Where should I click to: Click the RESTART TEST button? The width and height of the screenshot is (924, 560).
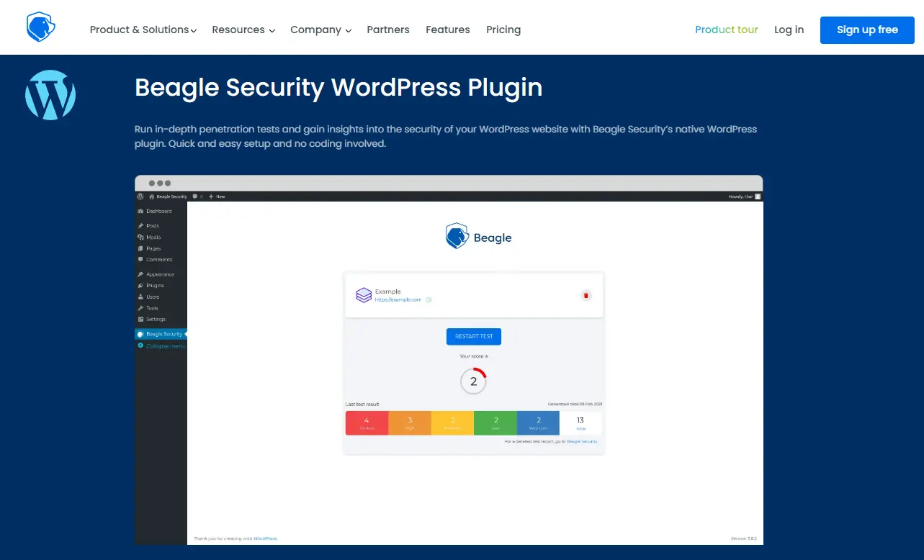[x=474, y=336]
